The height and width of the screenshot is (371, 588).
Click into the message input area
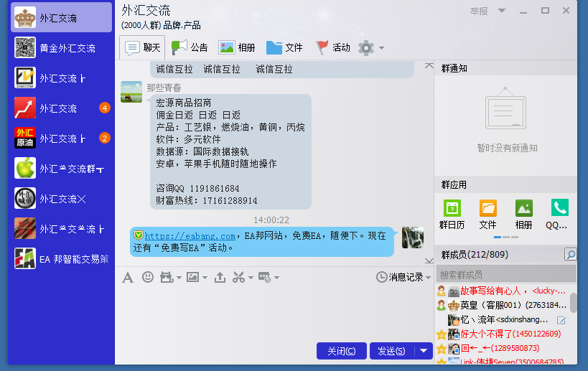click(274, 313)
